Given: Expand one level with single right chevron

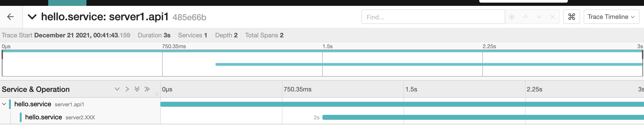Looking at the screenshot, I should point(127,89).
